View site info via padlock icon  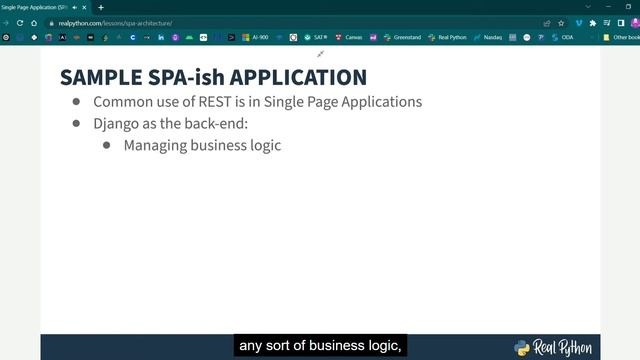[51, 23]
